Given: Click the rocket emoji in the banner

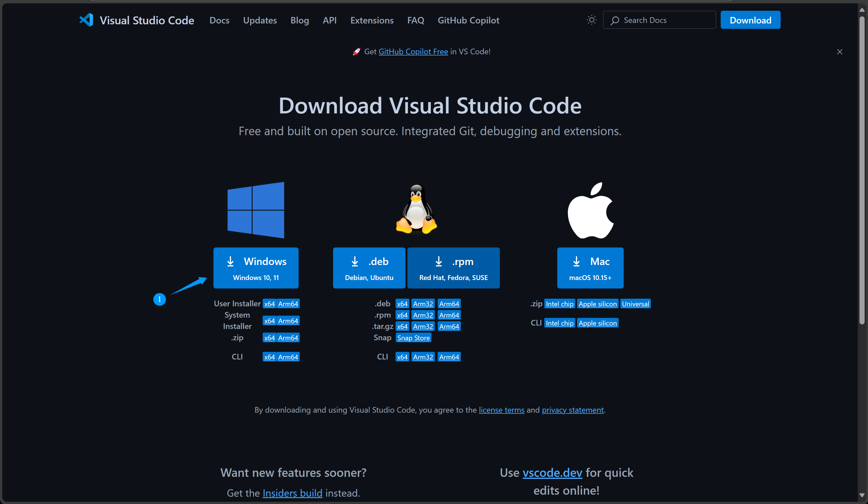Looking at the screenshot, I should (357, 52).
